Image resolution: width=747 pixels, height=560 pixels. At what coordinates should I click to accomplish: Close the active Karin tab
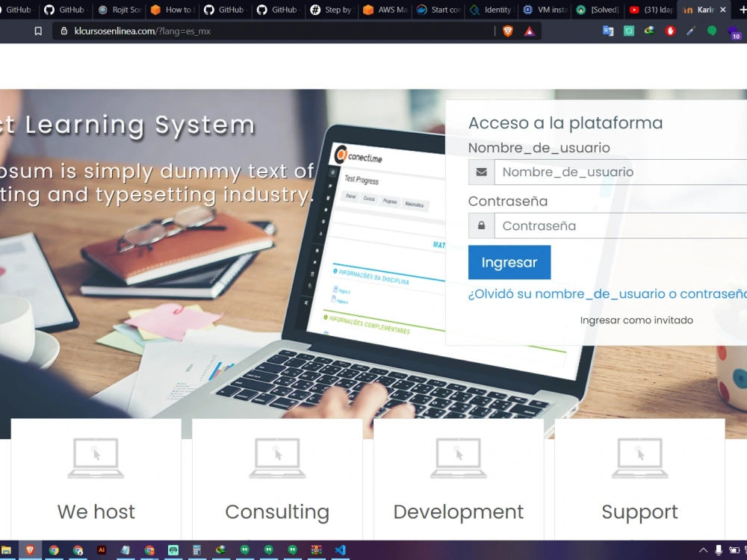click(x=722, y=10)
